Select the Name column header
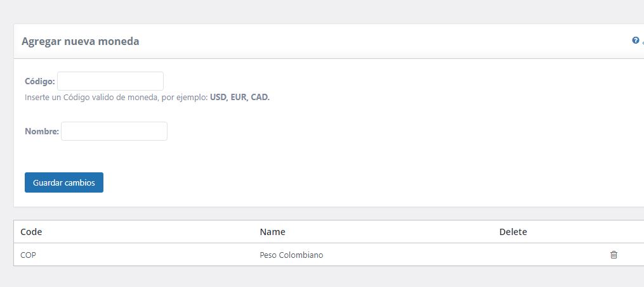Image resolution: width=644 pixels, height=287 pixels. tap(272, 232)
